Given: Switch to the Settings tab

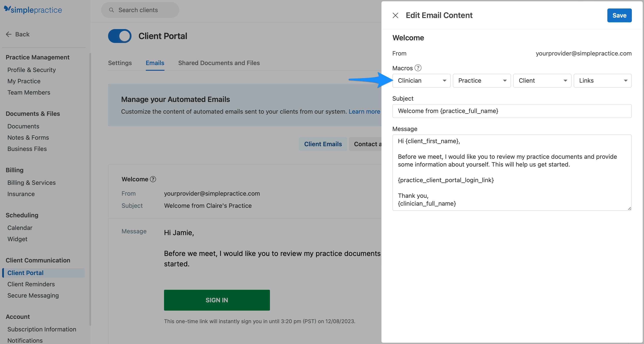Looking at the screenshot, I should click(120, 63).
